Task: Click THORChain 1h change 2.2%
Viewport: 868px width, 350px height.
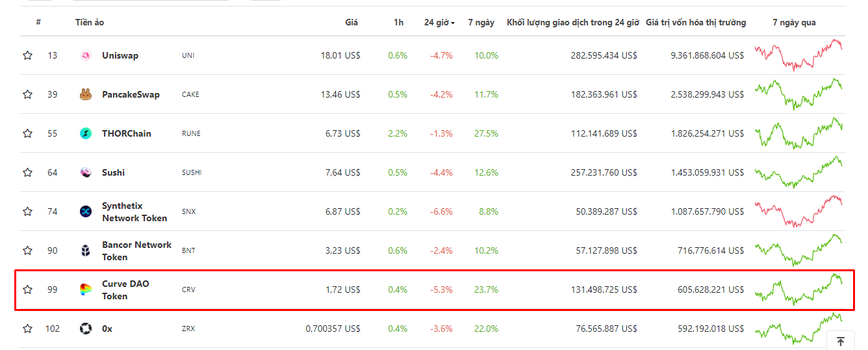Action: 398,133
